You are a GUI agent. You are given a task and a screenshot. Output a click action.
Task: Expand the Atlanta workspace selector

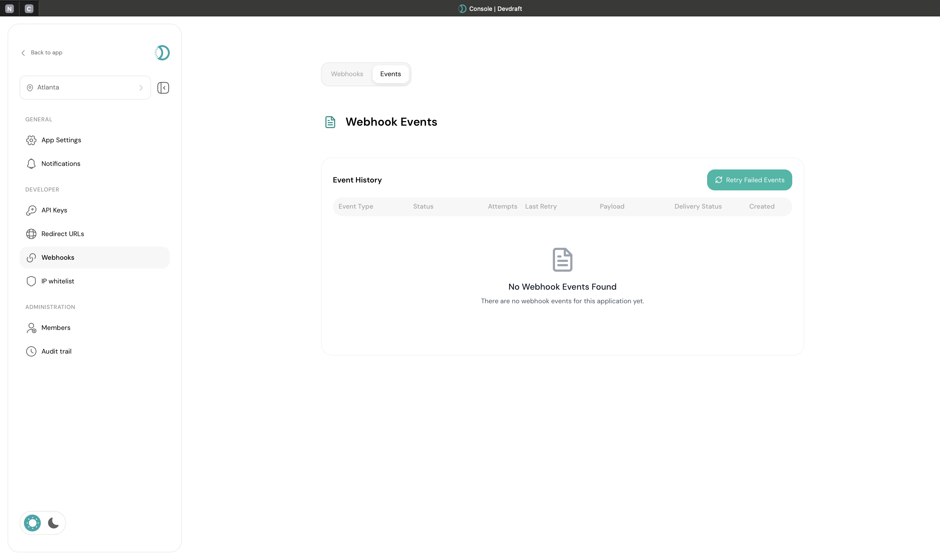point(85,87)
